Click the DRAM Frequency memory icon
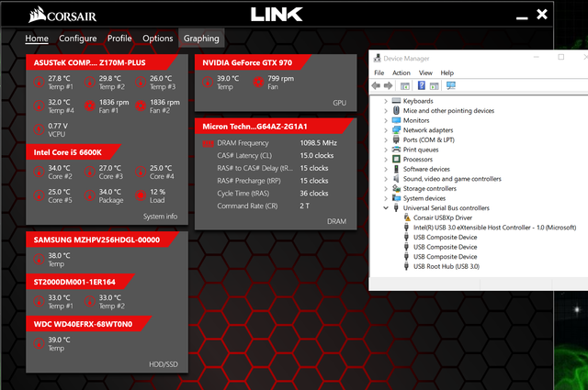Screen dimensions: 588x390 tap(209, 143)
